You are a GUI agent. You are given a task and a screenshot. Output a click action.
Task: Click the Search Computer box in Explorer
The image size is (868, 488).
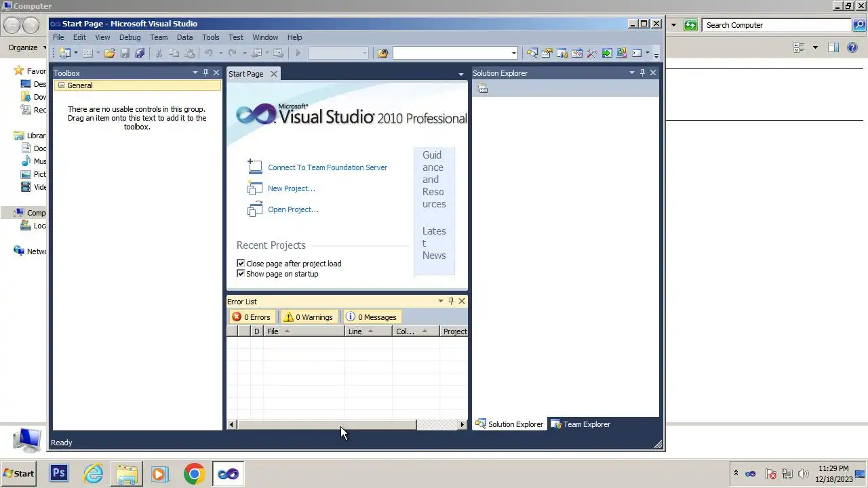tap(777, 25)
